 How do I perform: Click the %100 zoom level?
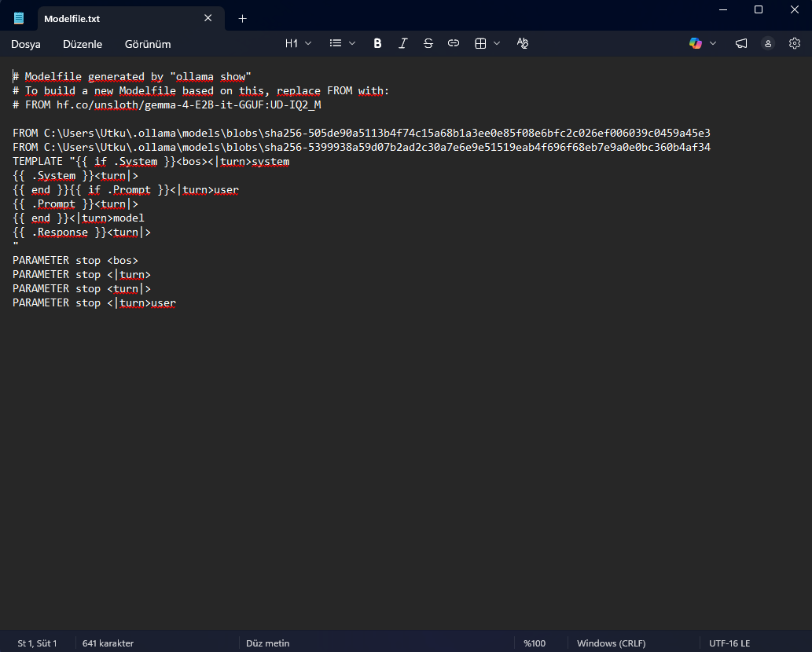click(535, 643)
